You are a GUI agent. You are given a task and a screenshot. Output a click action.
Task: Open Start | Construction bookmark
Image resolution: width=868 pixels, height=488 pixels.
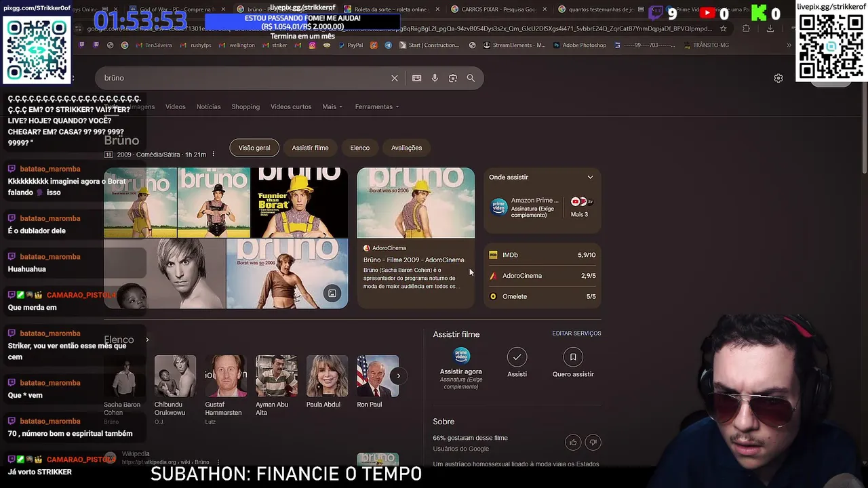coord(428,45)
